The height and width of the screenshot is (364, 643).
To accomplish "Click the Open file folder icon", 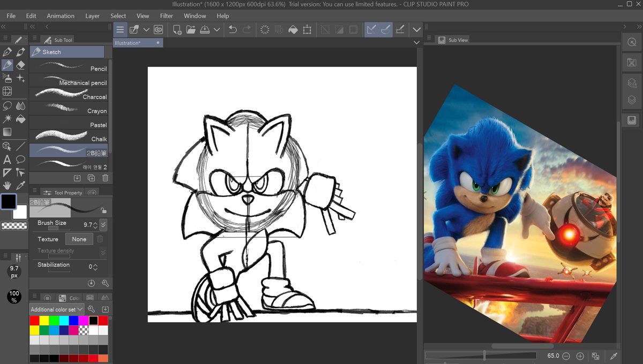I will pos(191,29).
